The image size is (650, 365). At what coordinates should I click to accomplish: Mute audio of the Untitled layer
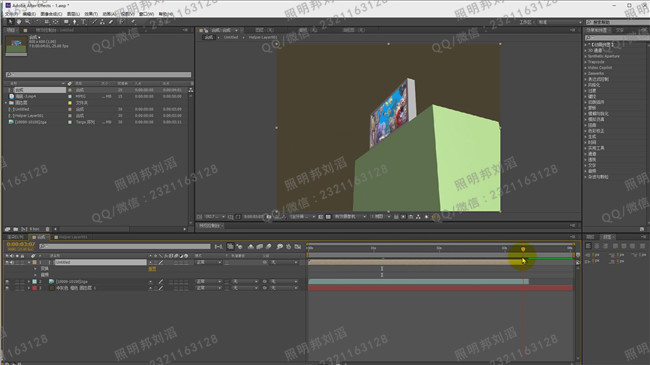[12, 262]
